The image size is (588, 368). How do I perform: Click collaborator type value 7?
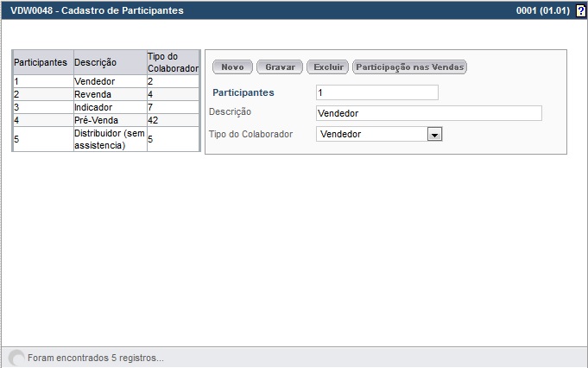click(x=173, y=107)
